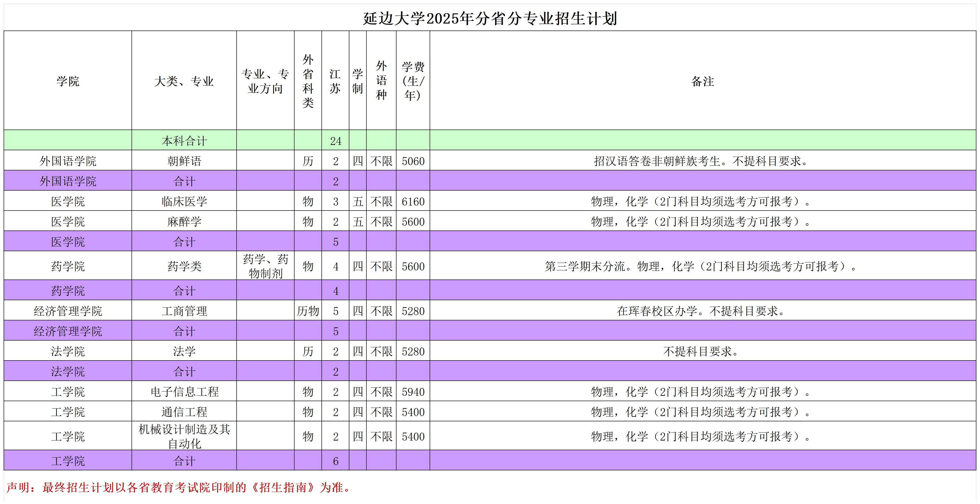Select the 专业、专业方向 column header
This screenshot has height=504, width=980.
point(265,81)
